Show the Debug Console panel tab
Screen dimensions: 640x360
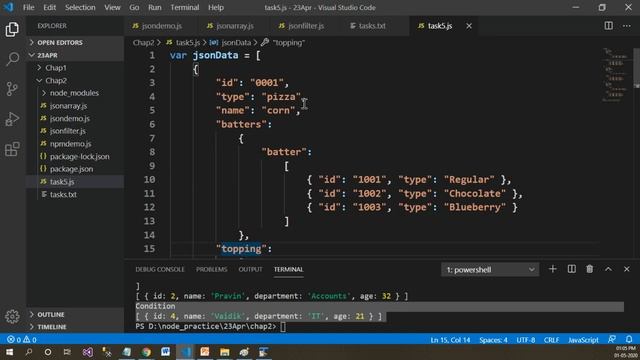(x=160, y=269)
